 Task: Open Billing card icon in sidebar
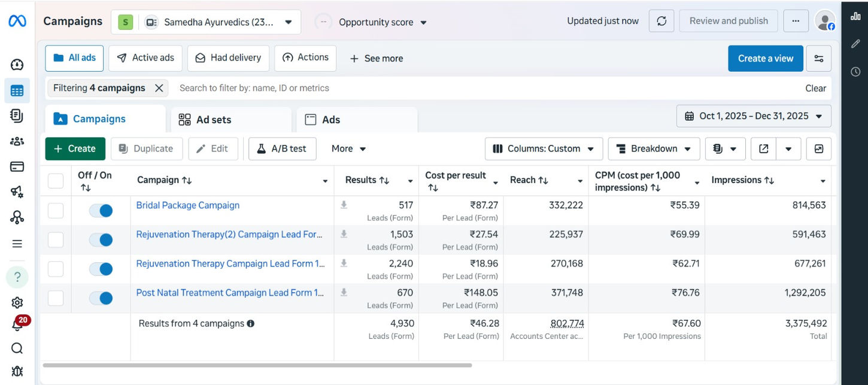click(17, 166)
